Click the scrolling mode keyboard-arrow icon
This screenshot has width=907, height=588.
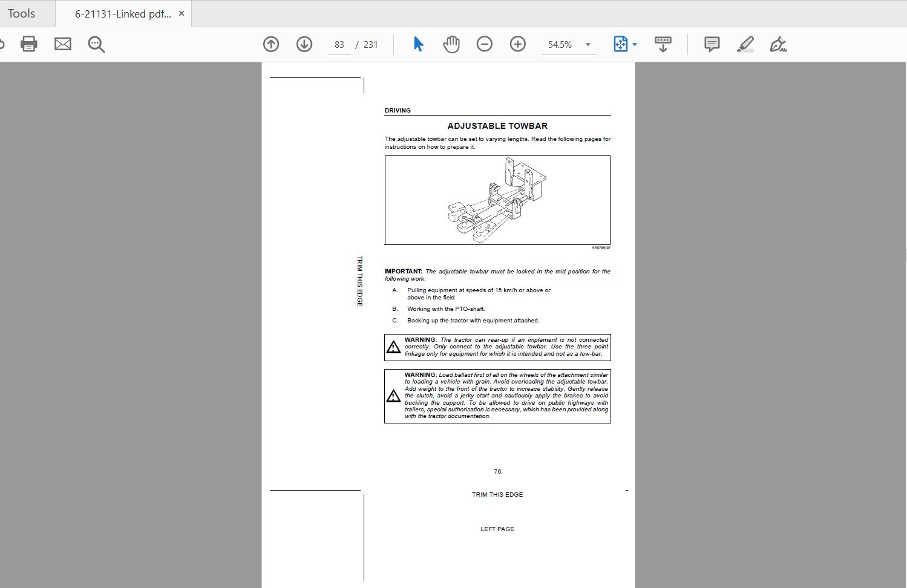click(663, 44)
